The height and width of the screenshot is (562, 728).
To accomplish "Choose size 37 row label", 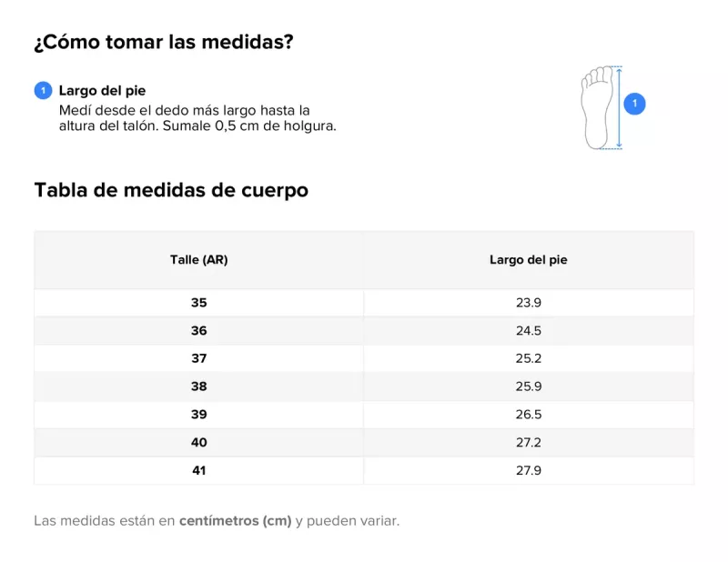I will pos(198,358).
